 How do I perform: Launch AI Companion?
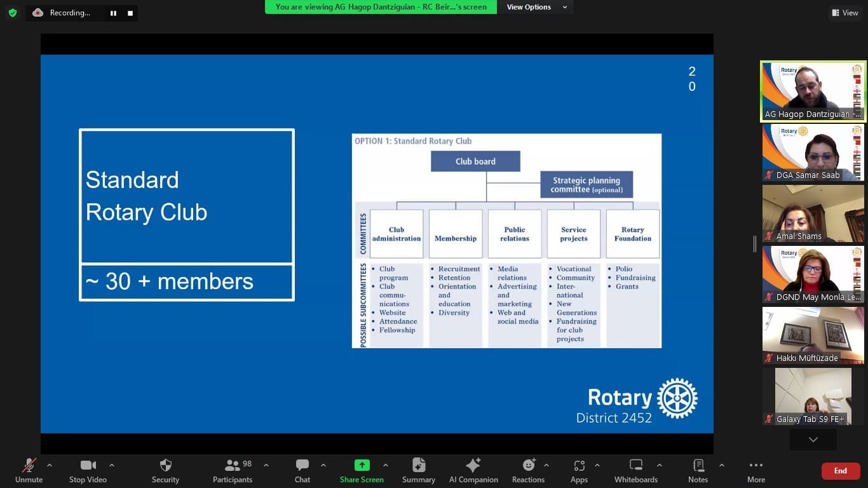tap(473, 470)
